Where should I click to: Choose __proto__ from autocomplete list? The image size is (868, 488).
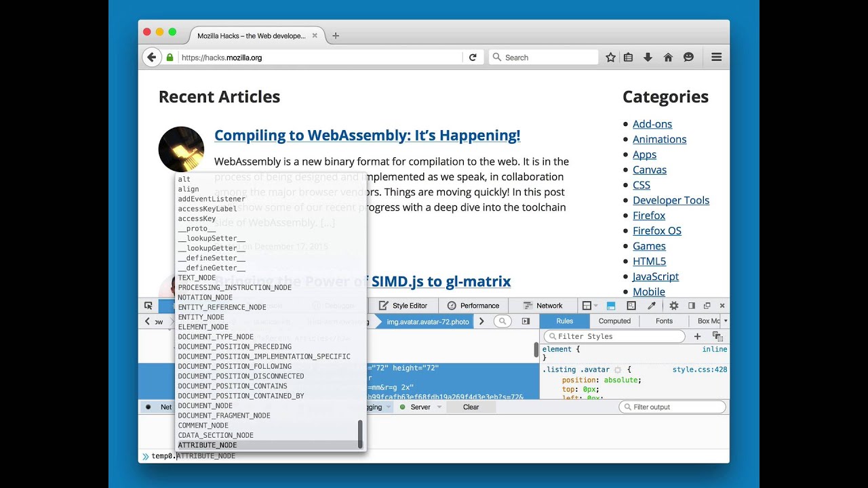(267, 228)
